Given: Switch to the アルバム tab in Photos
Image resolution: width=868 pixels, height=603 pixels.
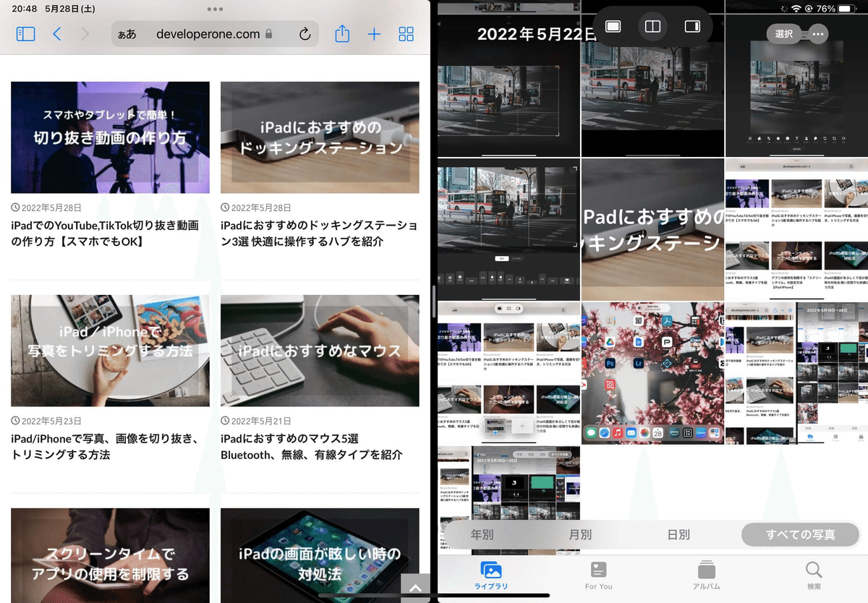Looking at the screenshot, I should point(705,576).
